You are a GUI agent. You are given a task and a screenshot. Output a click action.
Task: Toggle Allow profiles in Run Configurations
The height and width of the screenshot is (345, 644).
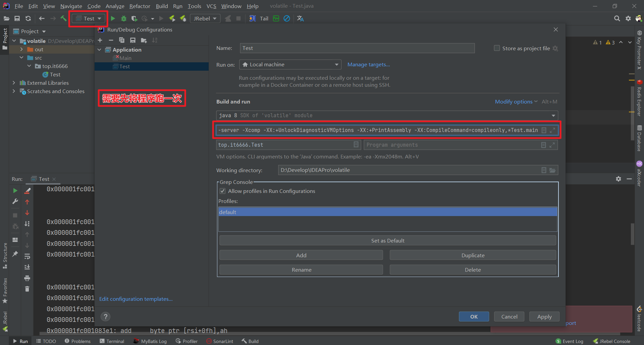tap(222, 191)
